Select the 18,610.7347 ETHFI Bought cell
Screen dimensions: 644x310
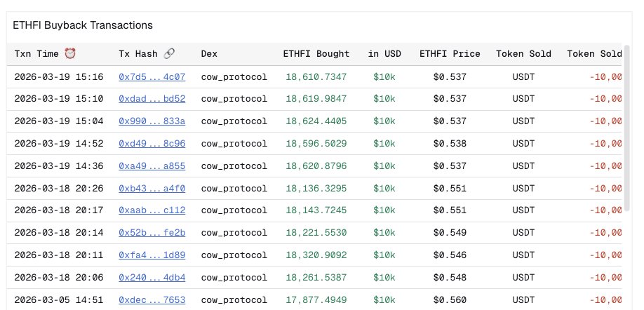coord(316,76)
